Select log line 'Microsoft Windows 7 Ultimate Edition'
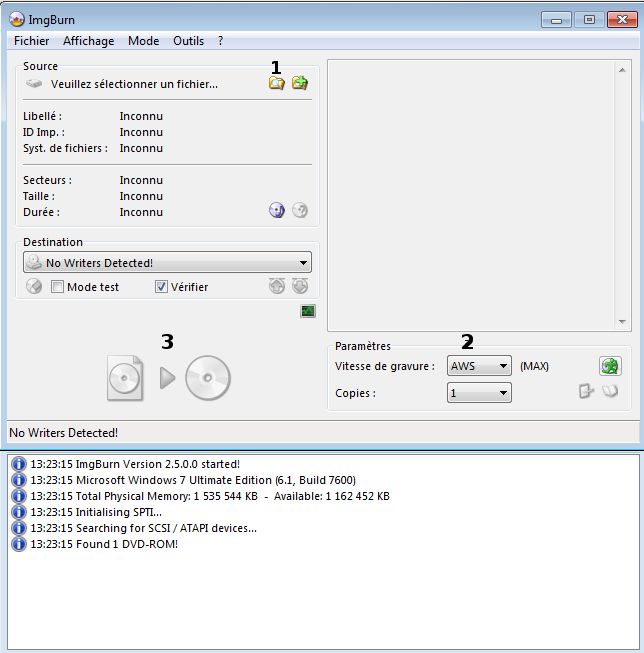 (x=193, y=480)
